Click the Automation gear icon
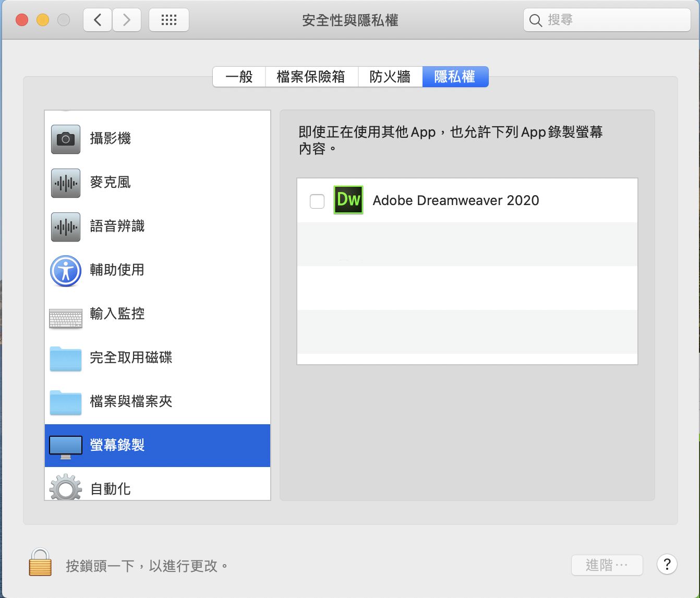 coord(66,487)
